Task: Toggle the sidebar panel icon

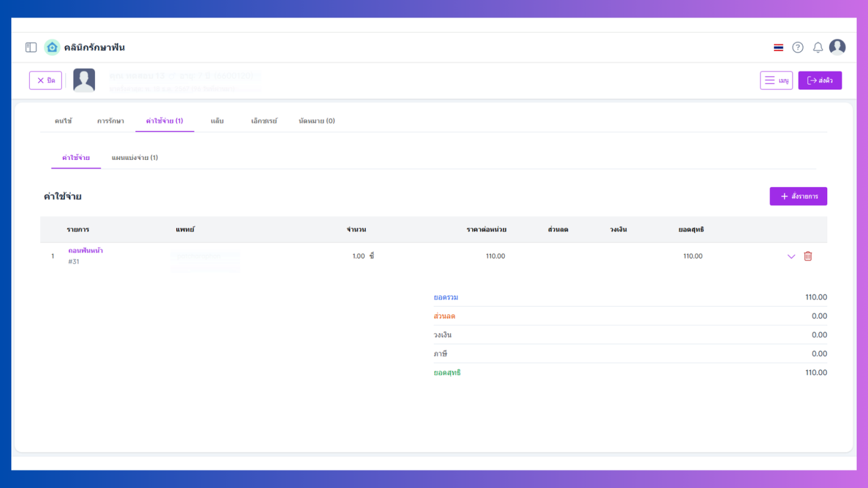Action: click(31, 47)
